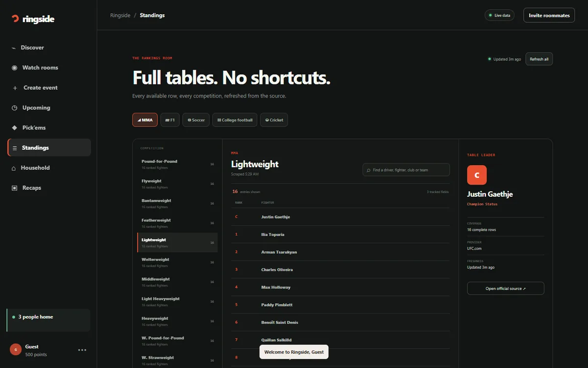Image resolution: width=588 pixels, height=368 pixels.
Task: Click the Ringside breadcrumb link
Action: coord(120,15)
